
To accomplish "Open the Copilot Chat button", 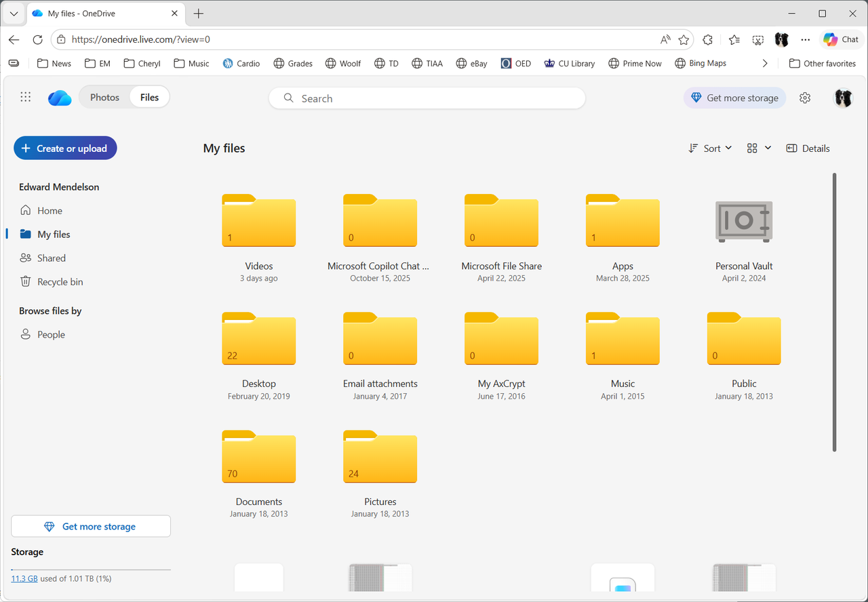I will (841, 39).
